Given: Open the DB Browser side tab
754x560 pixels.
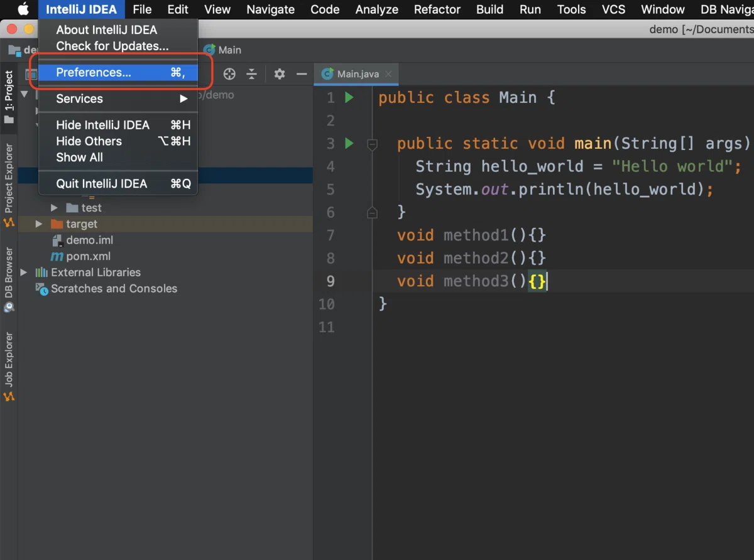Looking at the screenshot, I should [x=9, y=280].
